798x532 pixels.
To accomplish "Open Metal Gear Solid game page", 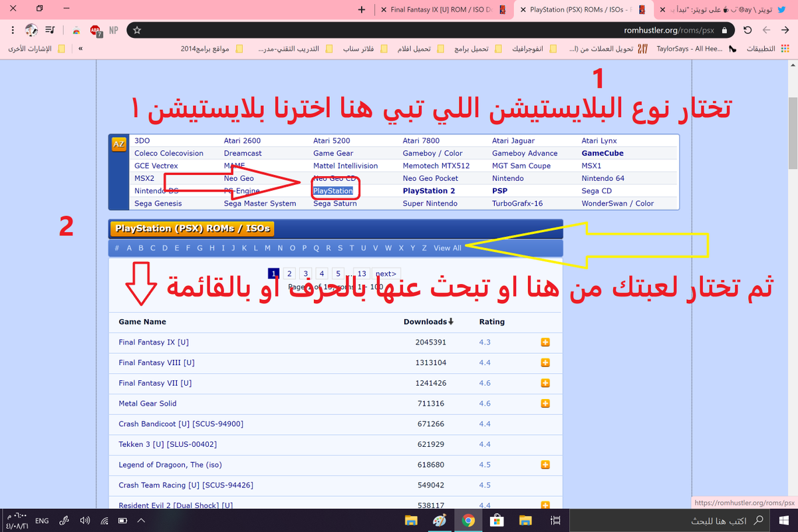I will click(x=148, y=404).
